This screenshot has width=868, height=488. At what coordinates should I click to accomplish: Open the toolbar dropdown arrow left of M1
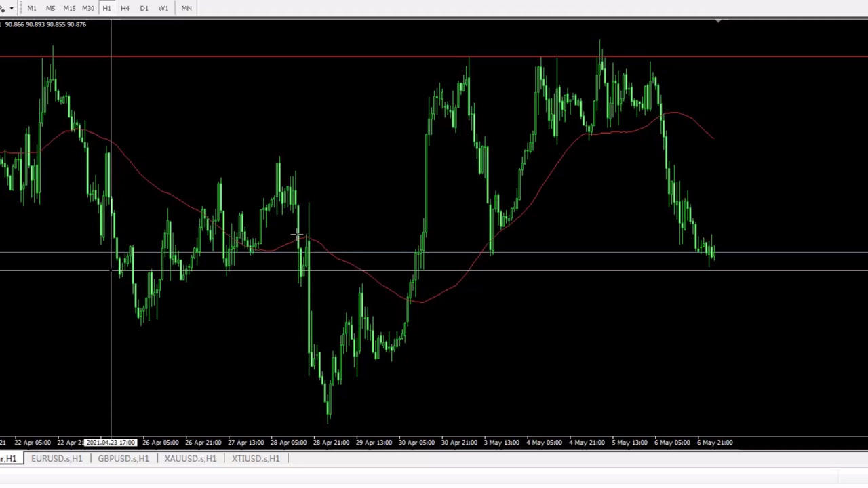[x=12, y=8]
